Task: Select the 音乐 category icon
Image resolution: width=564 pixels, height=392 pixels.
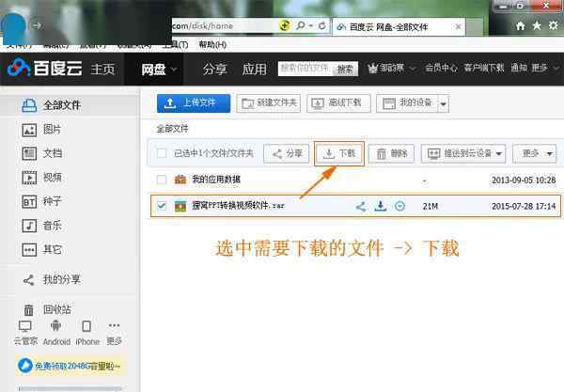Action: point(29,226)
